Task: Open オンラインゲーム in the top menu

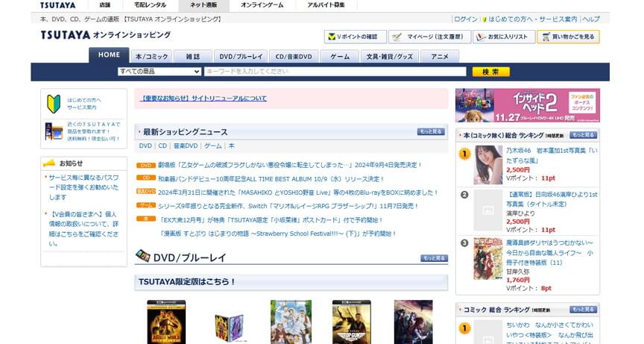Action: point(262,5)
